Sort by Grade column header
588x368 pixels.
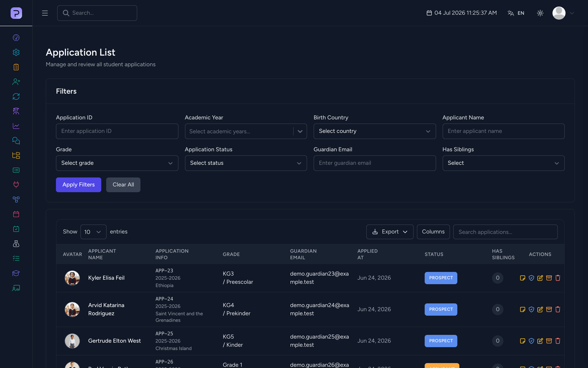tap(231, 254)
